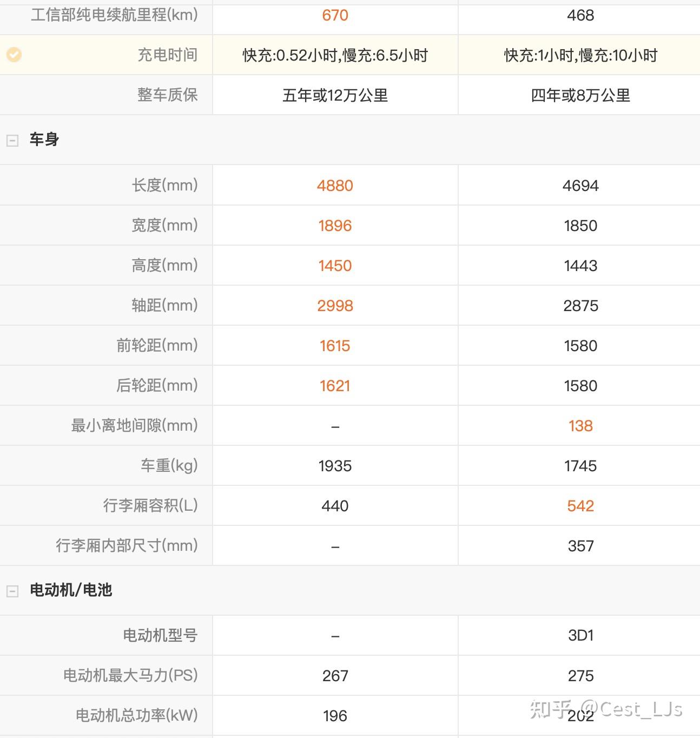
Task: Select the motor model value 3D1
Action: [580, 636]
